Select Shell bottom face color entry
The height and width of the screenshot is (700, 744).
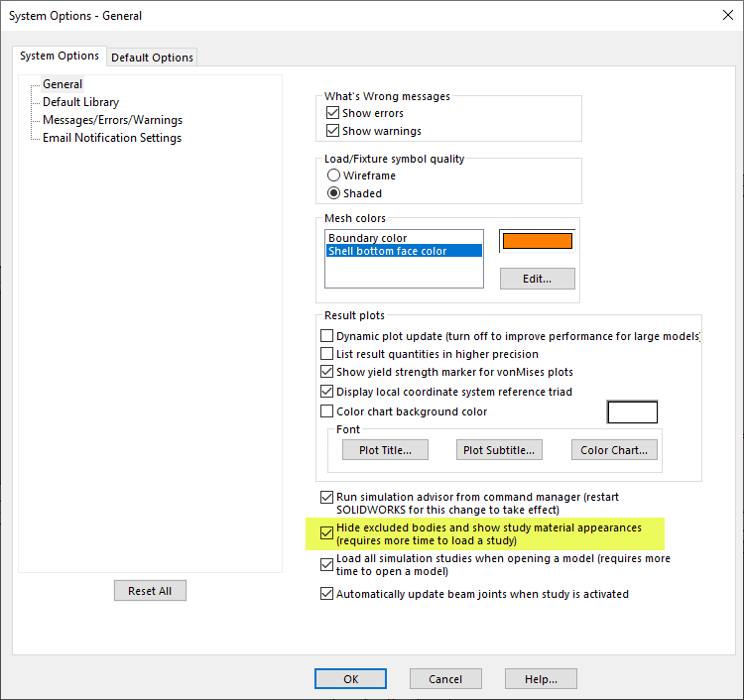click(x=404, y=251)
